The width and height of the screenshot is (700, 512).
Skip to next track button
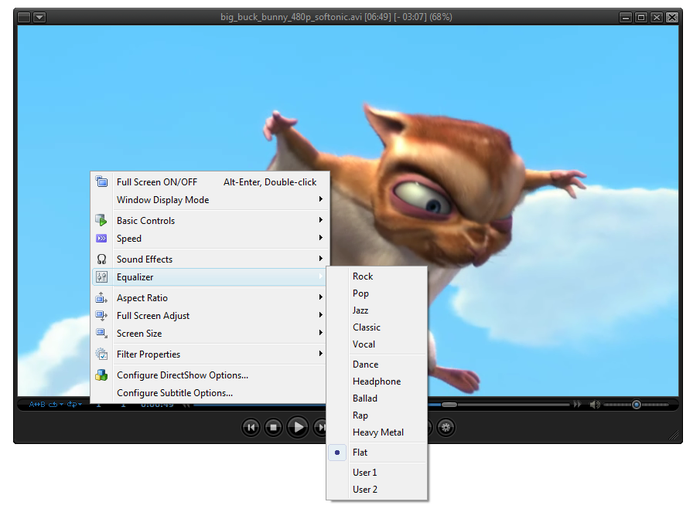pyautogui.click(x=320, y=427)
